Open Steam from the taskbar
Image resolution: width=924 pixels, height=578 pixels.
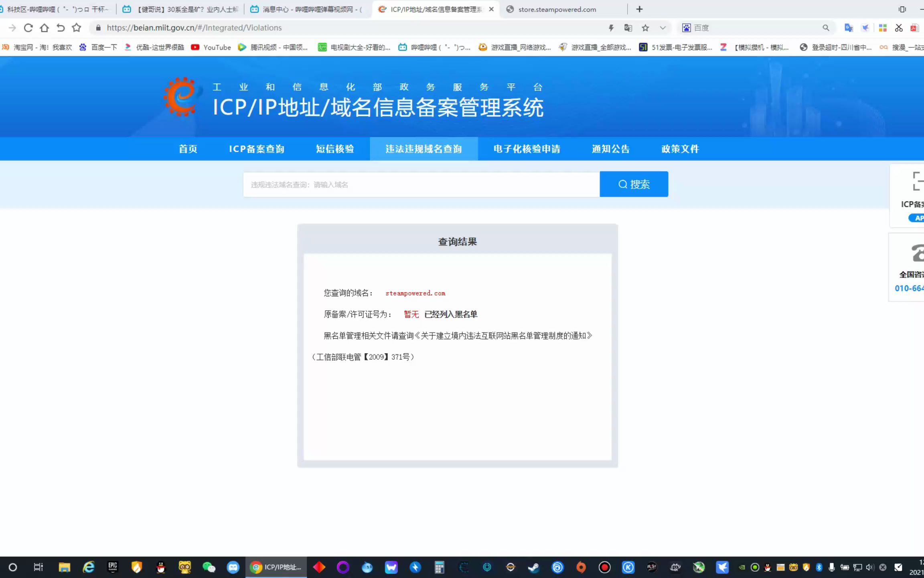click(534, 567)
